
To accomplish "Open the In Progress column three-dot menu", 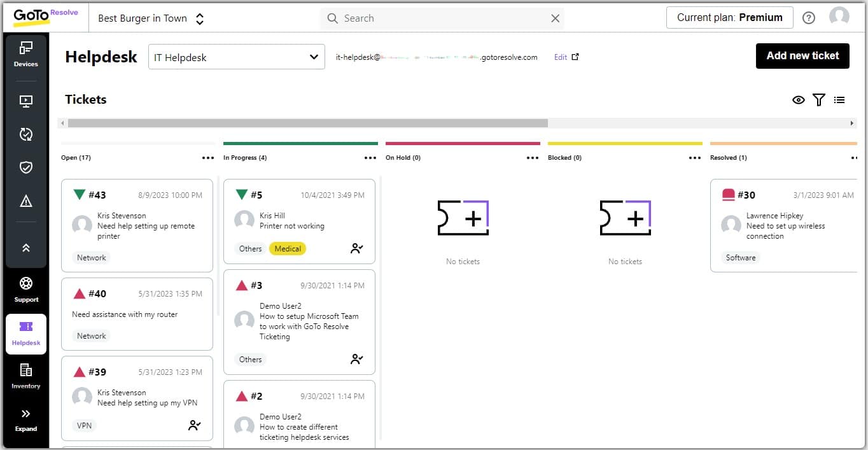I will pos(370,158).
